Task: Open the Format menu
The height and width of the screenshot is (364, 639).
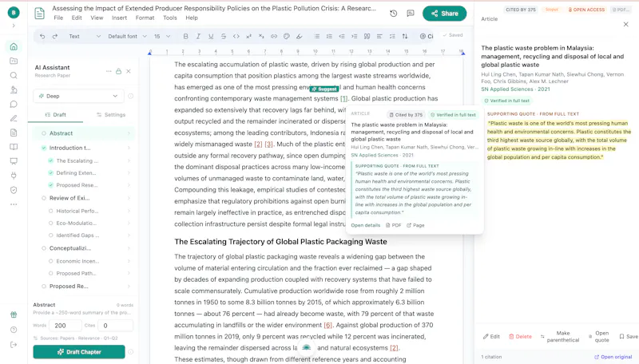Action: pos(145,18)
